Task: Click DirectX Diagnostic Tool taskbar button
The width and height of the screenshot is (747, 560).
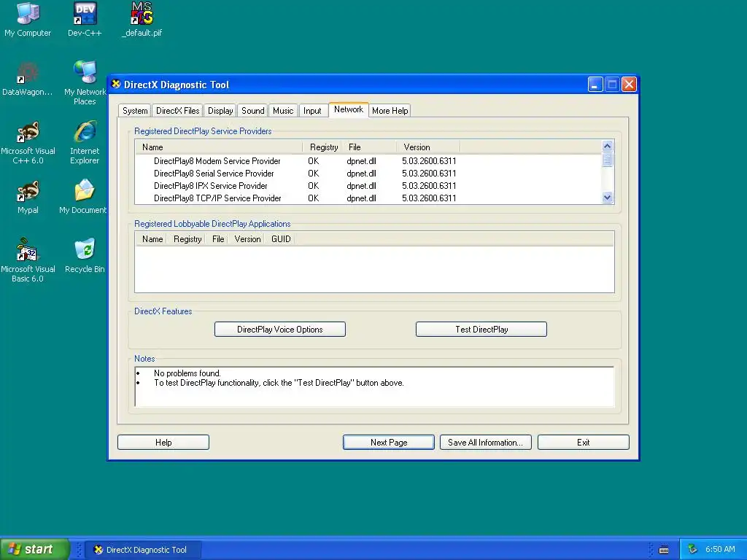Action: point(142,549)
